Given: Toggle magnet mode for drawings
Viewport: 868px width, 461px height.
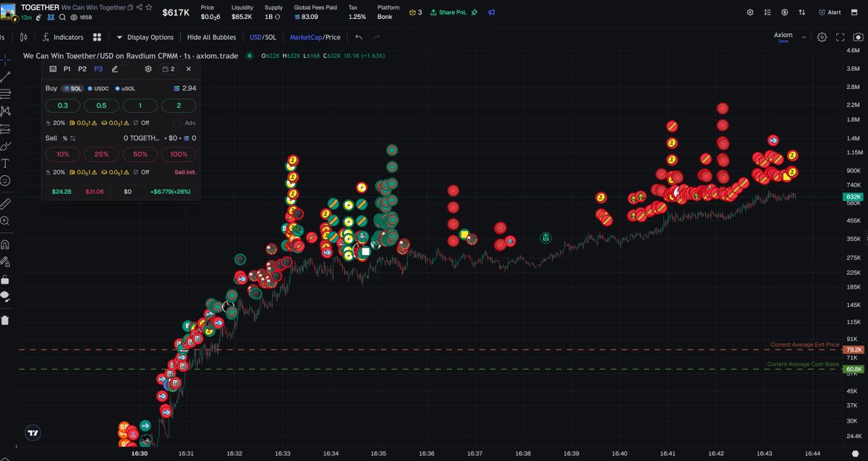Looking at the screenshot, I should tap(6, 244).
